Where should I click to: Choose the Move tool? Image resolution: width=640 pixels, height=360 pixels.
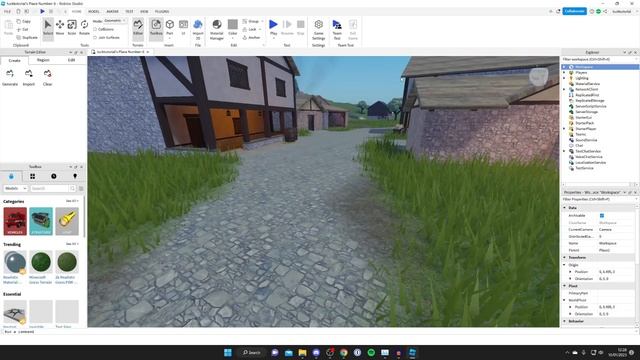pyautogui.click(x=60, y=28)
